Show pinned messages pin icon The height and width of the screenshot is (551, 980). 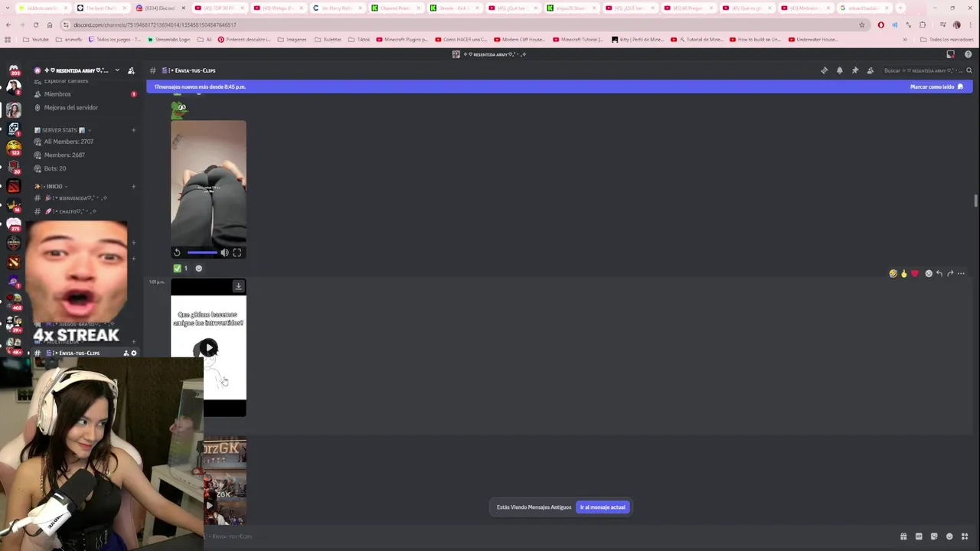[855, 70]
